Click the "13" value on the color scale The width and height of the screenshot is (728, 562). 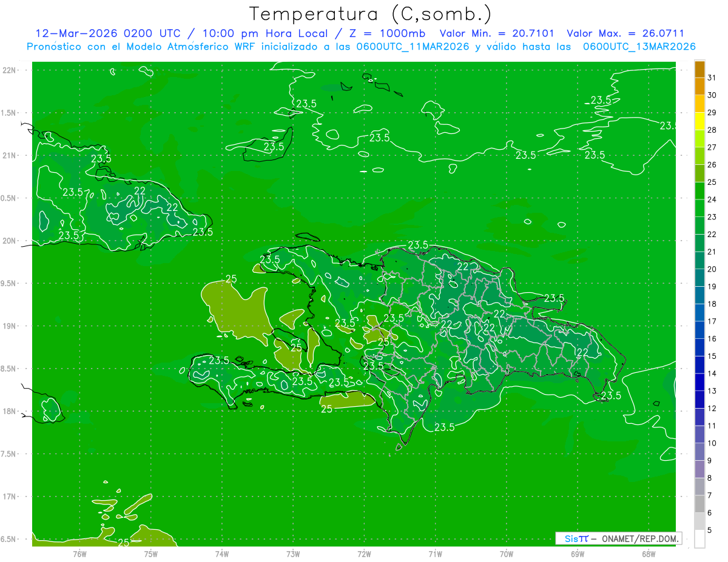pyautogui.click(x=712, y=391)
